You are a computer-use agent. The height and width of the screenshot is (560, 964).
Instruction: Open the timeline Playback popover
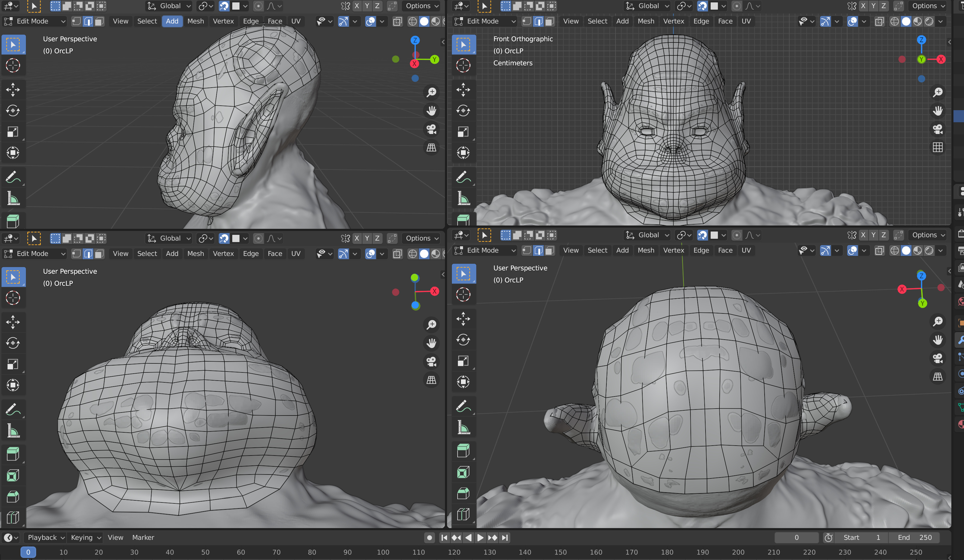45,537
